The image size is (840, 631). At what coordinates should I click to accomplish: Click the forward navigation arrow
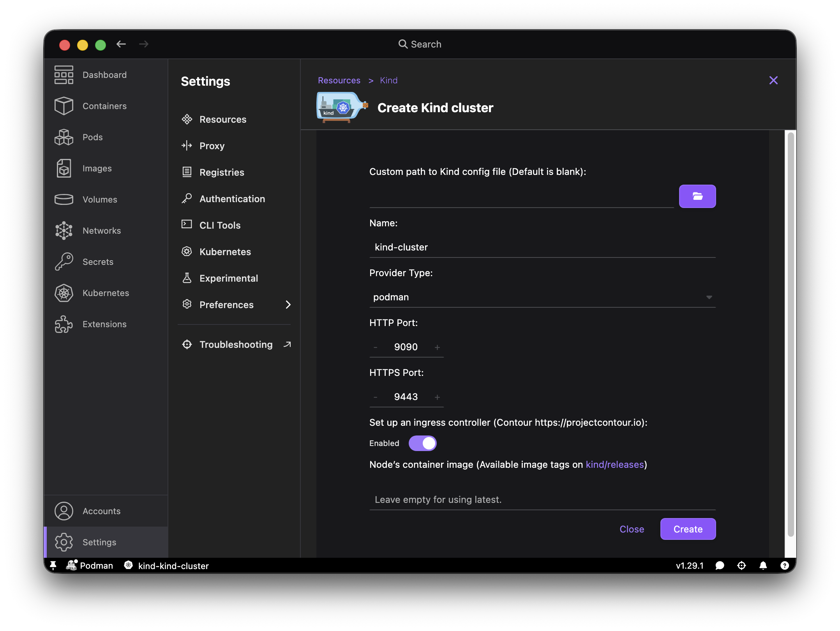144,44
